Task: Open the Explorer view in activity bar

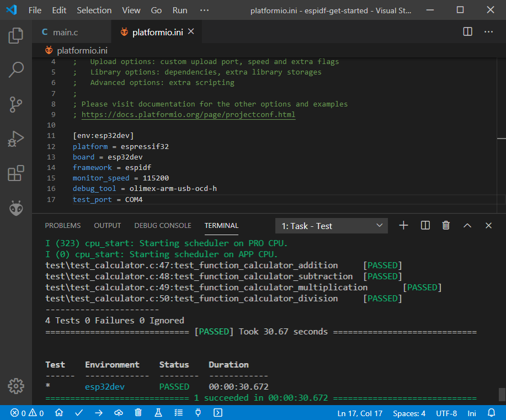Action: [x=16, y=35]
